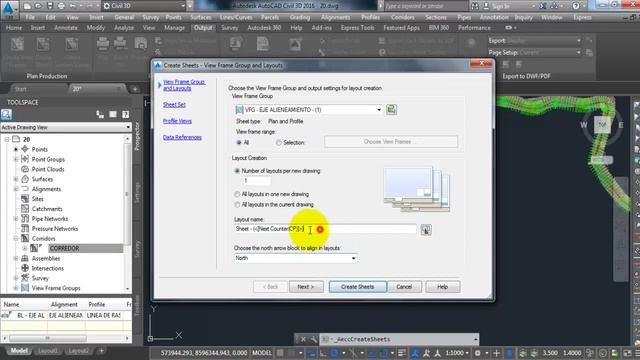640x360 pixels.
Task: Click the Toolspace help question mark icon
Action: tap(125, 114)
